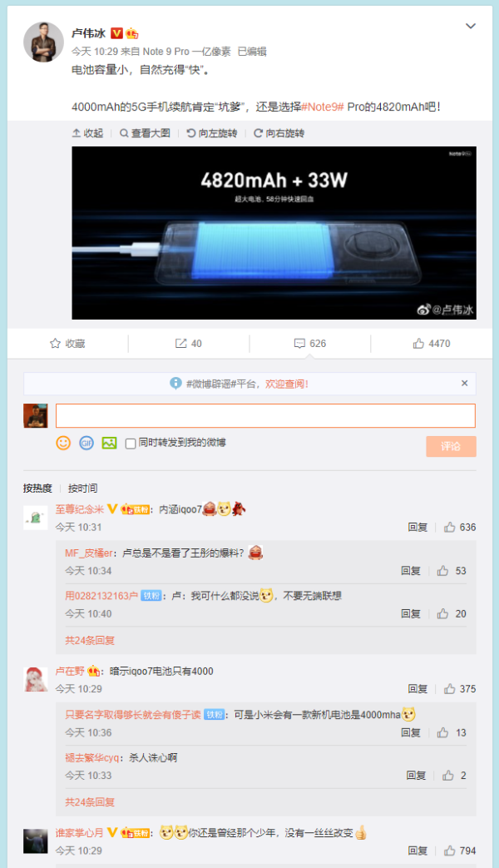
Task: Attach a picture to the comment
Action: [x=110, y=443]
